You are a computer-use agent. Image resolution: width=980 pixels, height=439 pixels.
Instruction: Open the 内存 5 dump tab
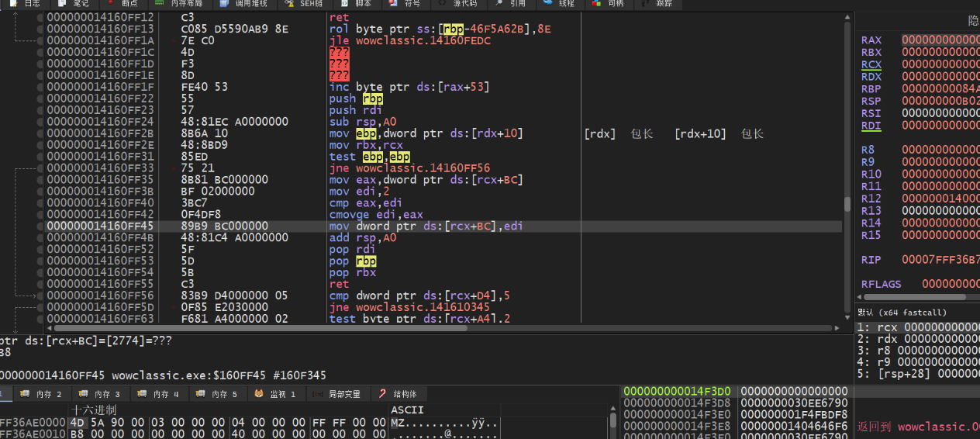coord(218,394)
